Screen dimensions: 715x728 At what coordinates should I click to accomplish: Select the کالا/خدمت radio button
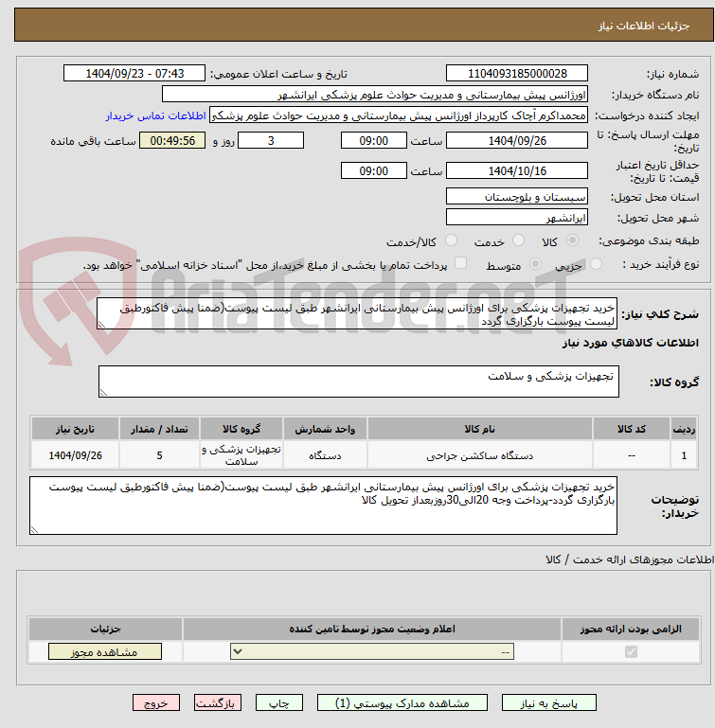click(451, 240)
